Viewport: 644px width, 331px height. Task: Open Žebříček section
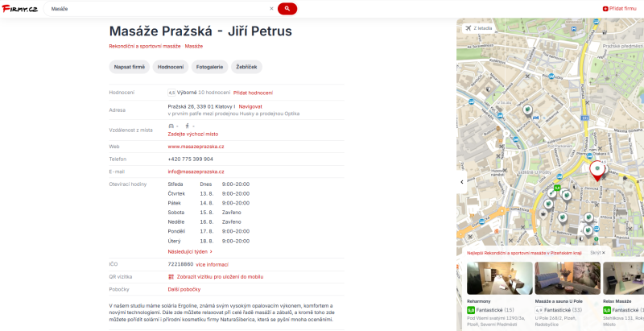246,67
